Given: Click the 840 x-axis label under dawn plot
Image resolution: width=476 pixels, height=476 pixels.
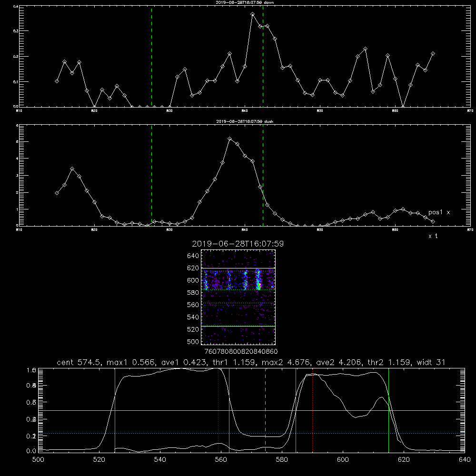Looking at the screenshot, I should tap(245, 111).
